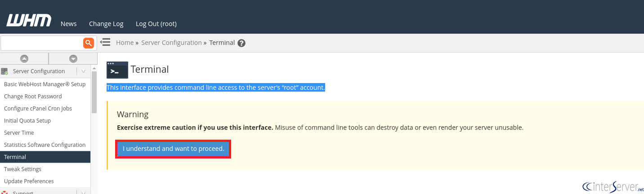The height and width of the screenshot is (194, 644).
Task: Collapse the sidebar with the menu toggle icon
Action: point(105,42)
